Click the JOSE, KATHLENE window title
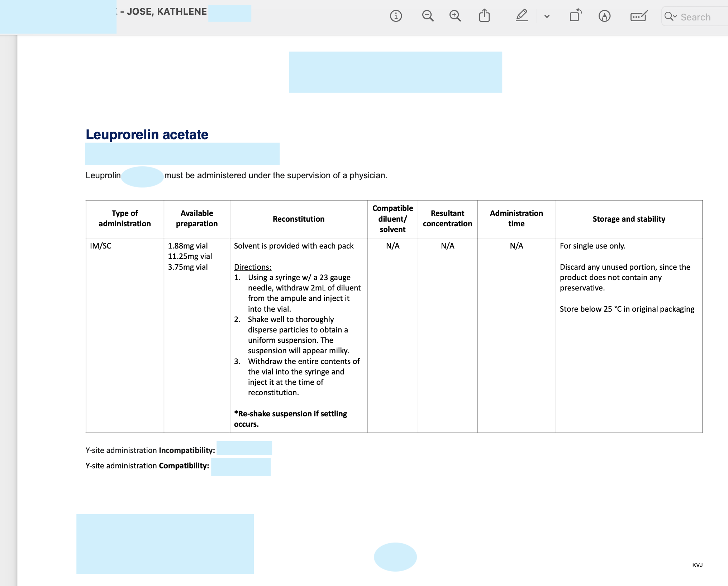Image resolution: width=728 pixels, height=586 pixels. point(167,11)
